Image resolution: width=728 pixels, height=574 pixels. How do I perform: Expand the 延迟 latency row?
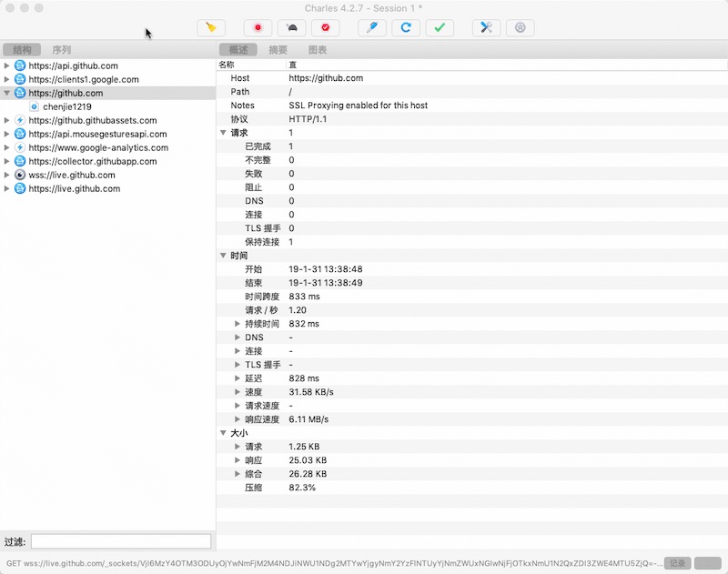pos(238,378)
